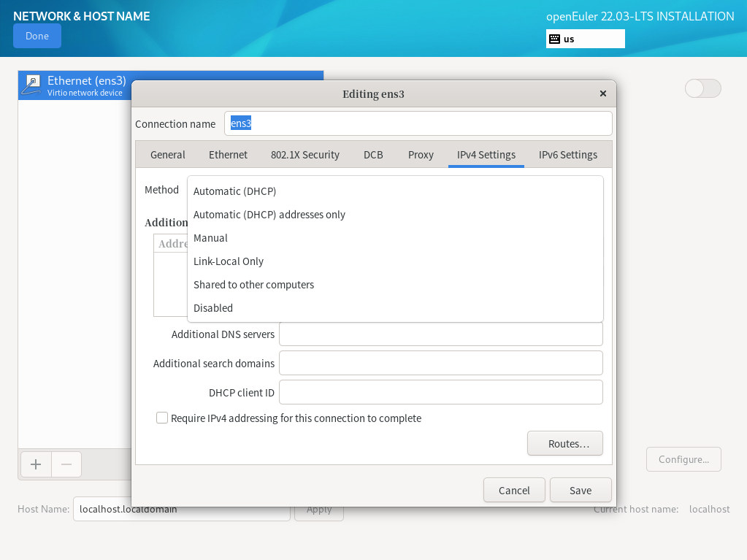Select the IPv4 Settings tab
The width and height of the screenshot is (747, 560).
(486, 155)
